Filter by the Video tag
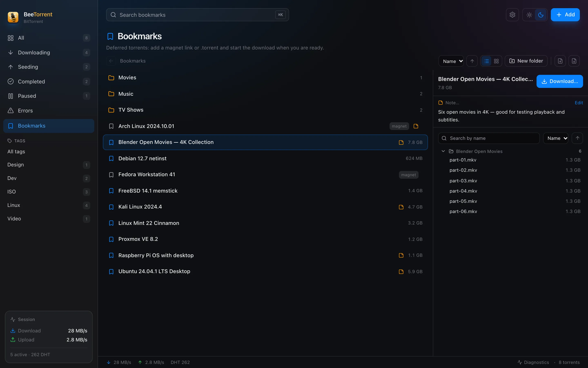Viewport: 588px width, 368px height. pos(49,219)
